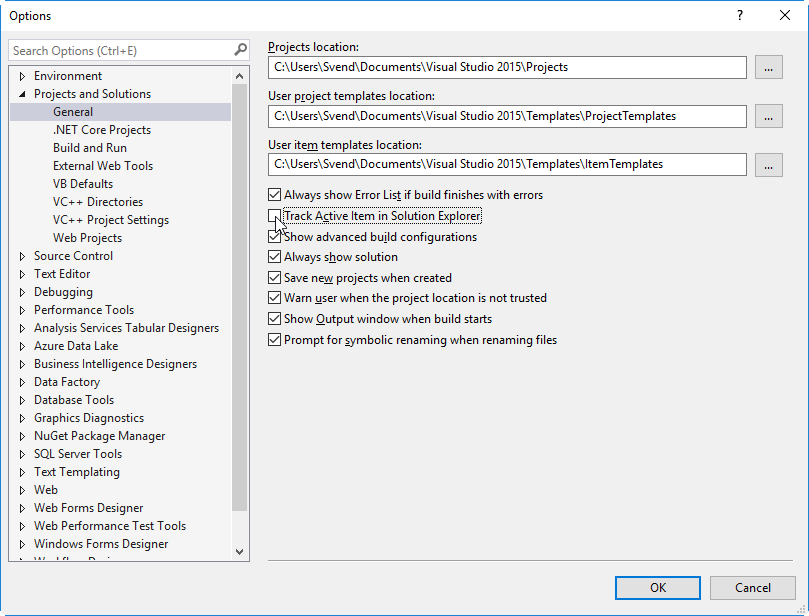Browse for user project templates location

pos(768,116)
